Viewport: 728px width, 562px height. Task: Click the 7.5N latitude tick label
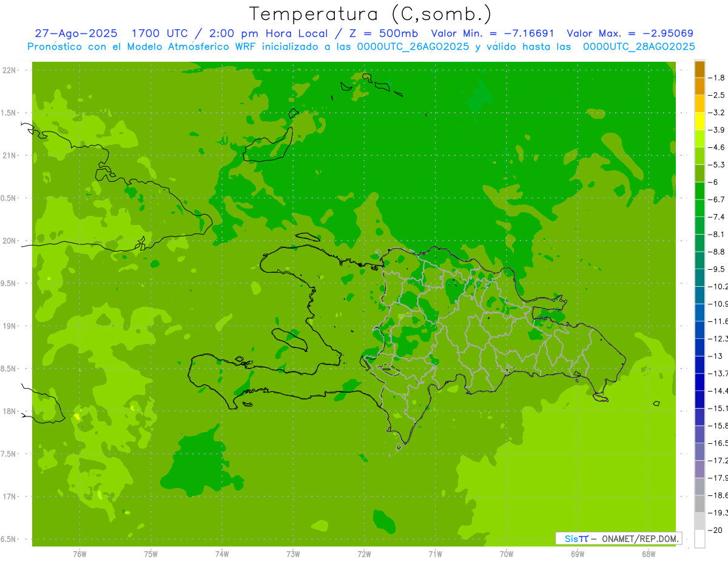click(x=8, y=454)
